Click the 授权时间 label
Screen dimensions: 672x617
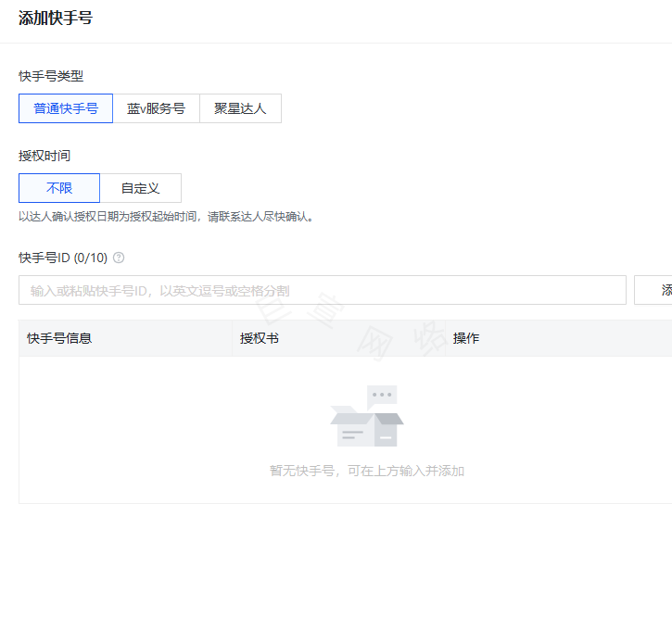[44, 156]
